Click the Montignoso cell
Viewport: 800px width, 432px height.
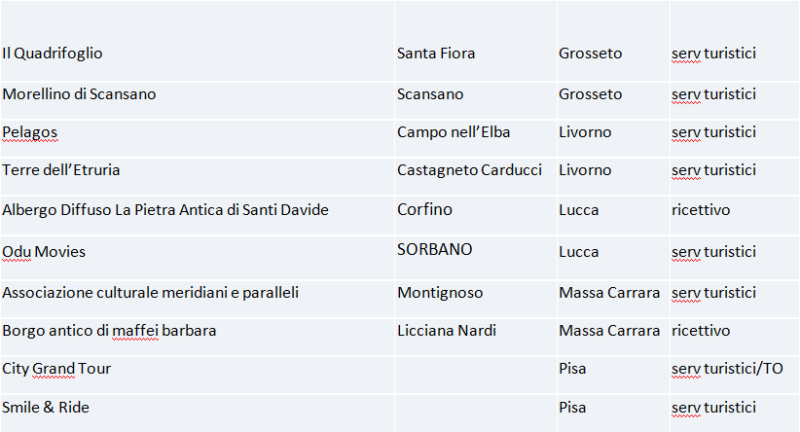[x=440, y=293]
